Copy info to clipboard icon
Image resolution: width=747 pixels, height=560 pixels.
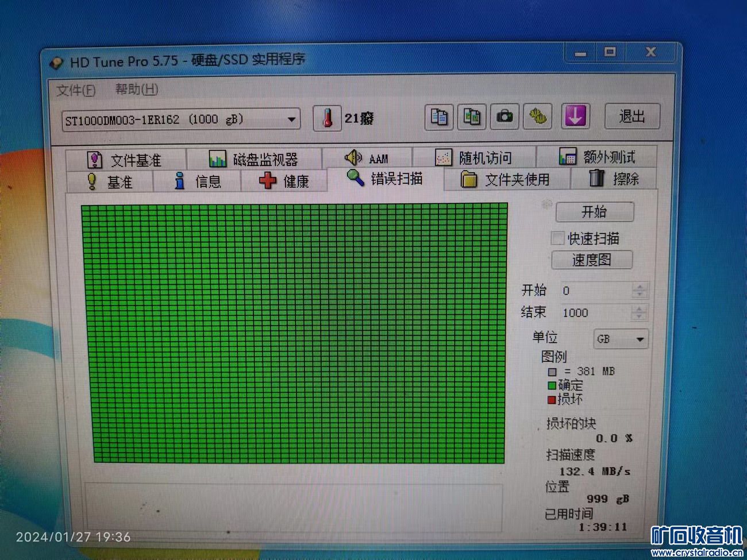tap(439, 117)
